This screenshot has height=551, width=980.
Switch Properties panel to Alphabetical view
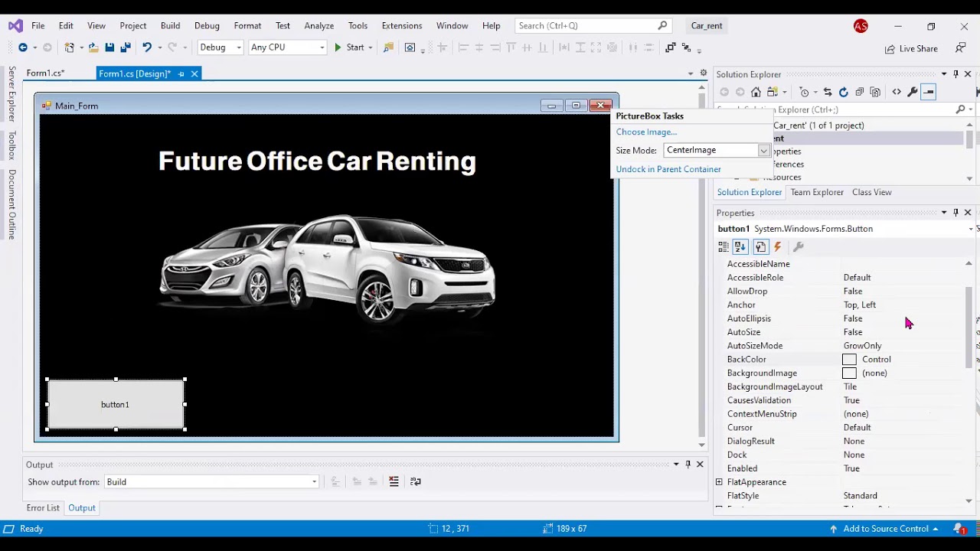(740, 246)
